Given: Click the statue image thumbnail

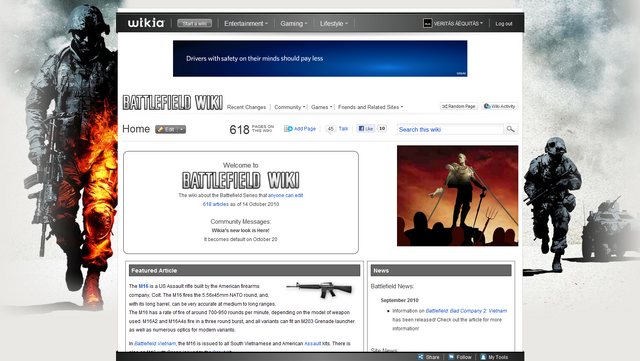Looking at the screenshot, I should pos(458,196).
